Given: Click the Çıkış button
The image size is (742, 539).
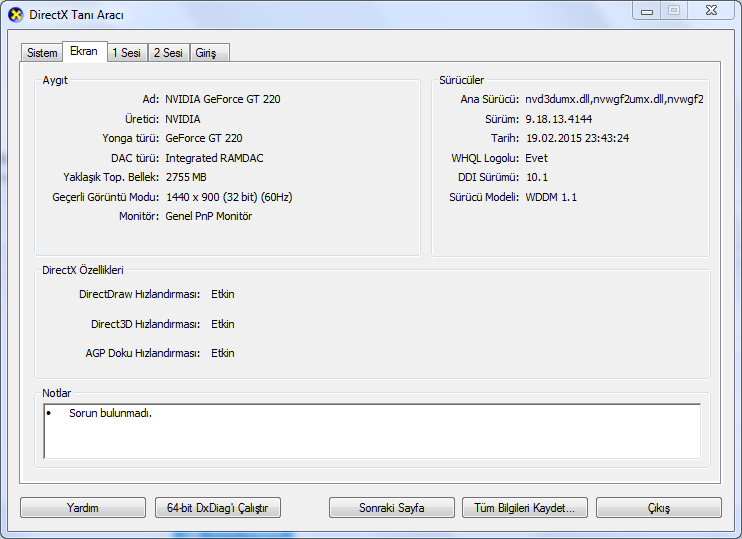Looking at the screenshot, I should coord(659,508).
